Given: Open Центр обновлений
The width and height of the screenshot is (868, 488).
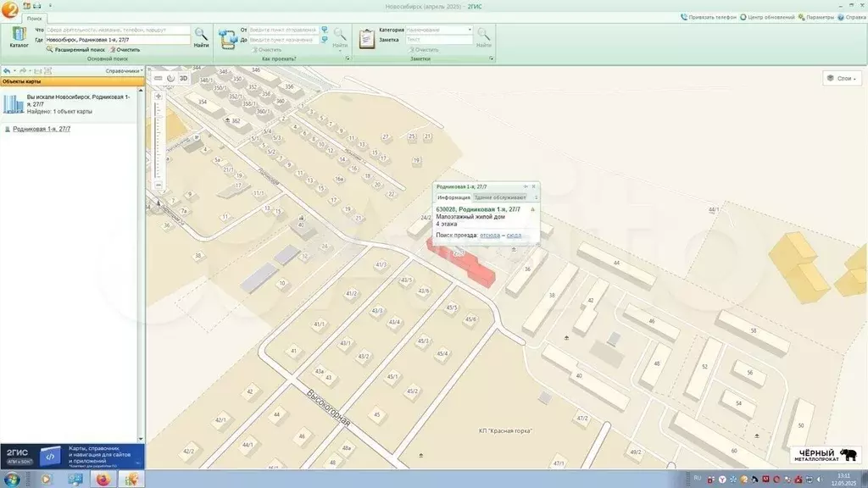Looking at the screenshot, I should coord(767,17).
